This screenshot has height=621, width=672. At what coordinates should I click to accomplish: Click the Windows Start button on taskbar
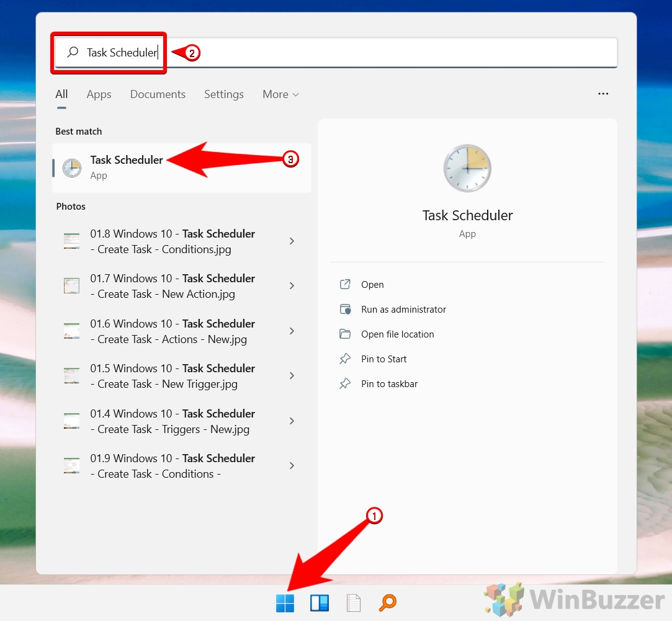pyautogui.click(x=285, y=603)
